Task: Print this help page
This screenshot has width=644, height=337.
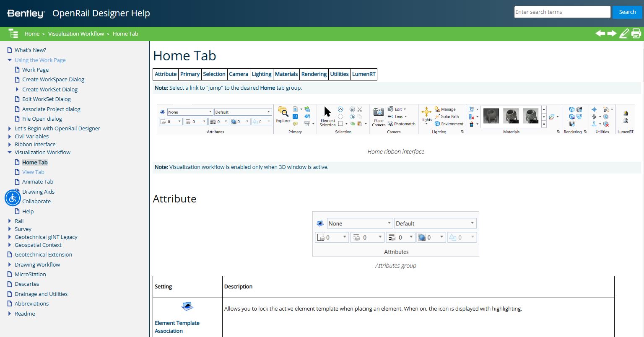Action: point(636,34)
